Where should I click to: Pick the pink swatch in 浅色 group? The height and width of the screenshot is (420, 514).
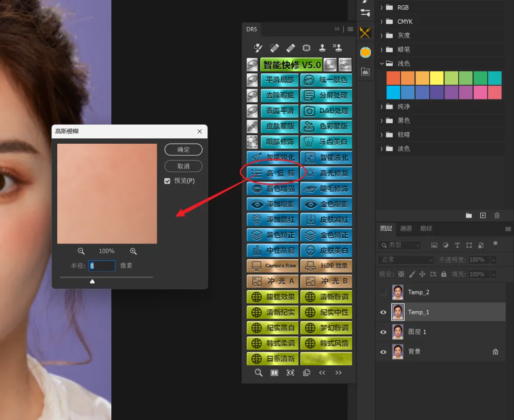480,92
